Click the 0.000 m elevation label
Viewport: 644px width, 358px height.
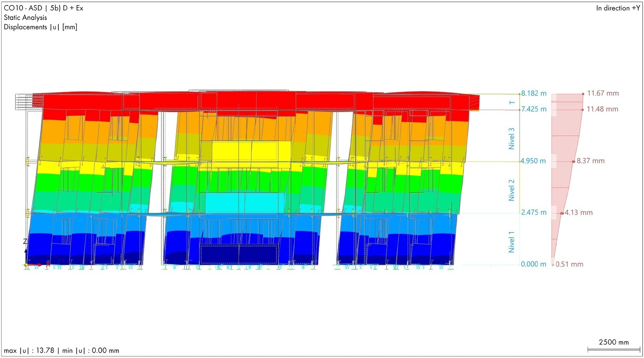(533, 264)
